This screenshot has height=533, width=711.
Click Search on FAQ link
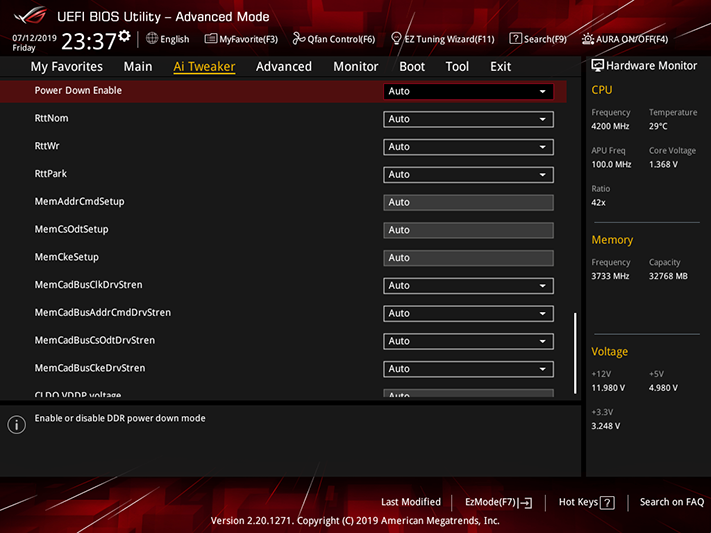click(672, 502)
